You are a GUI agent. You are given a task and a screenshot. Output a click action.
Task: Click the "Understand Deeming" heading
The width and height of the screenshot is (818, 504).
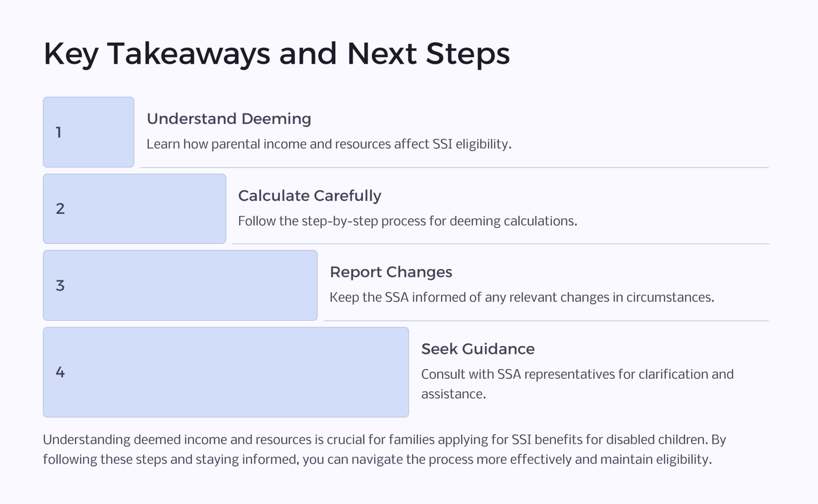tap(229, 119)
